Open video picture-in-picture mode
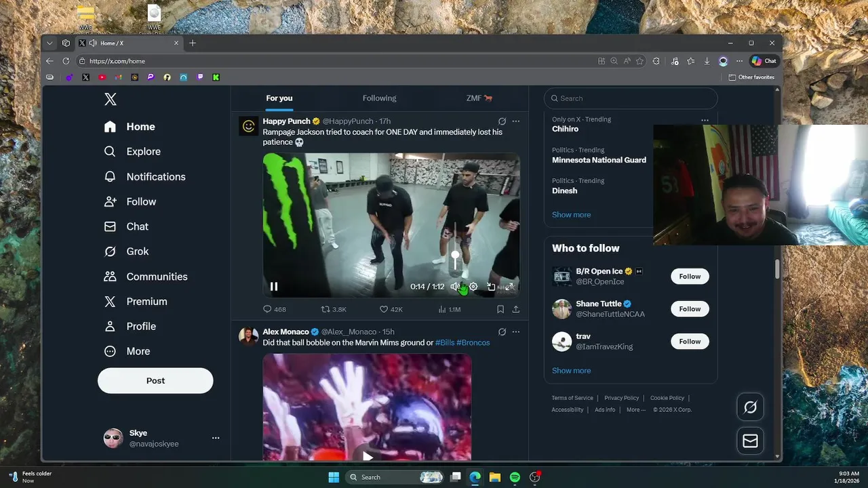 coord(491,287)
